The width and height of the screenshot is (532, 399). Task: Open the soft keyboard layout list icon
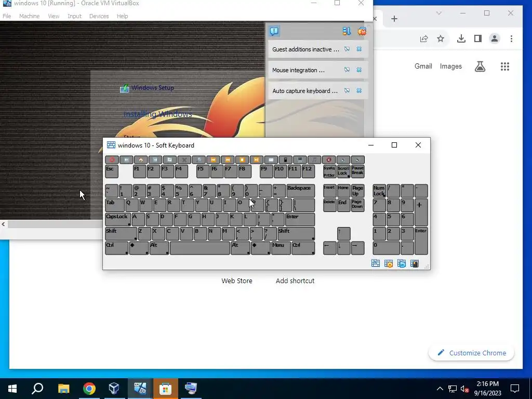click(x=376, y=263)
